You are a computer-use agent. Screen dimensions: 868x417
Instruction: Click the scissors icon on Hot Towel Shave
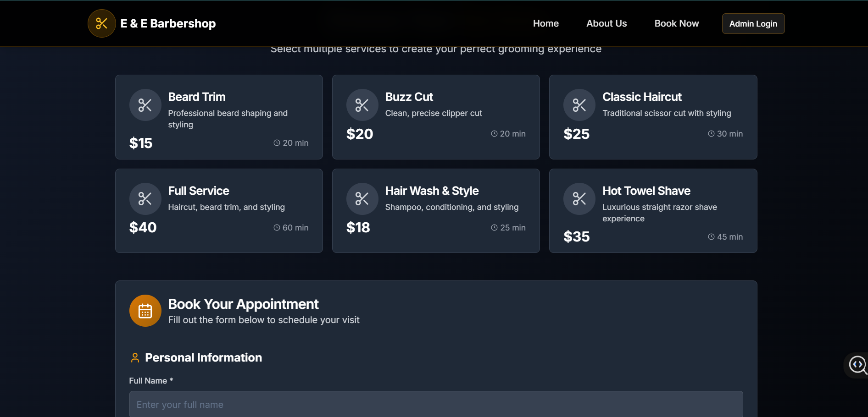tap(579, 199)
